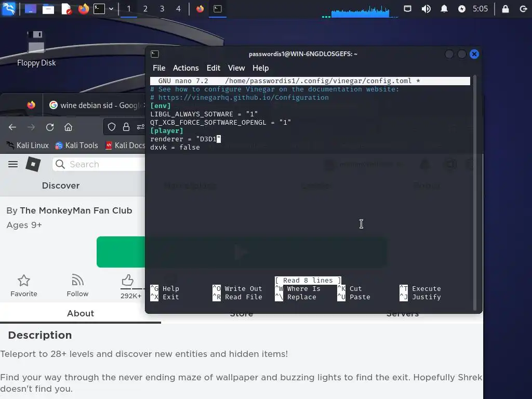
Task: Select the wine debian sid Google tab
Action: point(96,105)
